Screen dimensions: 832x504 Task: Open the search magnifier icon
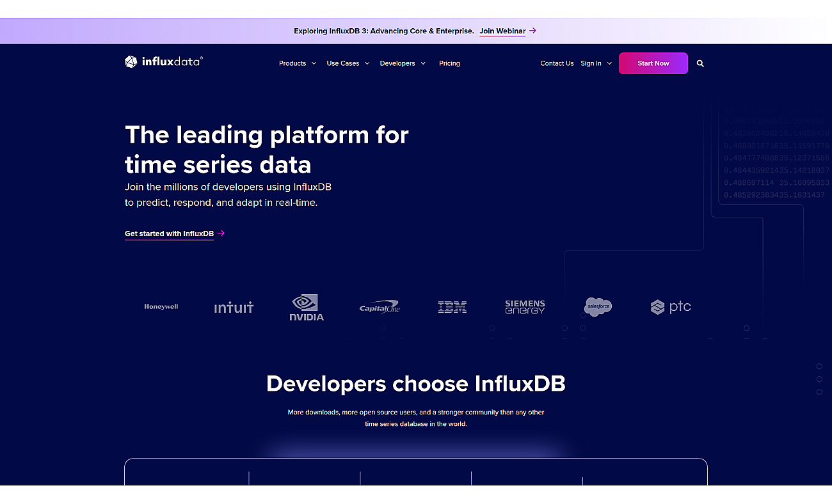700,63
